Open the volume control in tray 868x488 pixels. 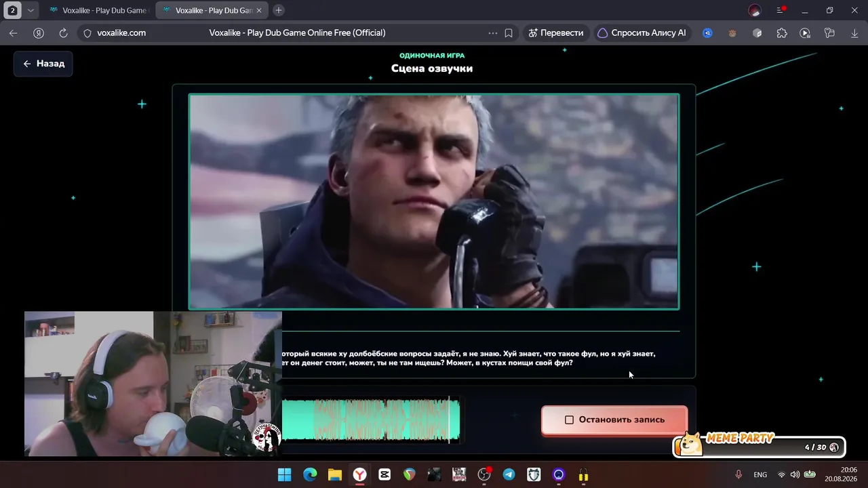[795, 474]
